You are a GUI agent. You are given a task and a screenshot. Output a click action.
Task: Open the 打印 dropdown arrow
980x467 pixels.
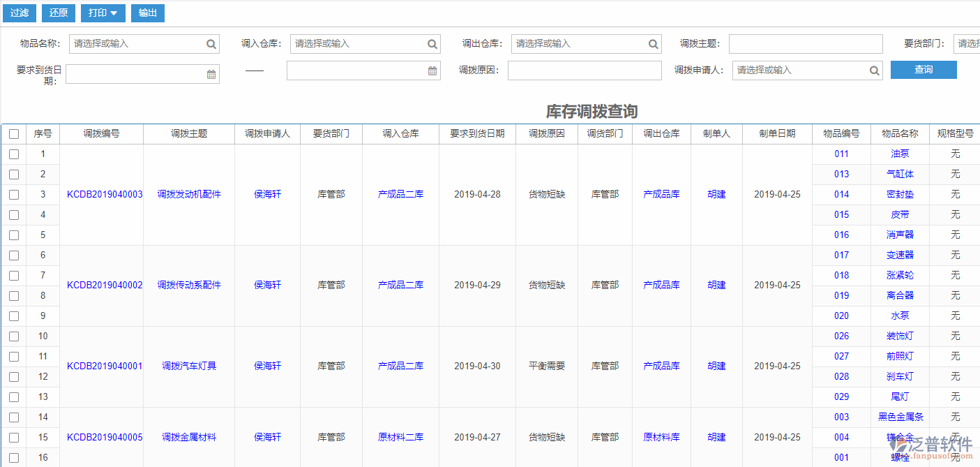[114, 13]
